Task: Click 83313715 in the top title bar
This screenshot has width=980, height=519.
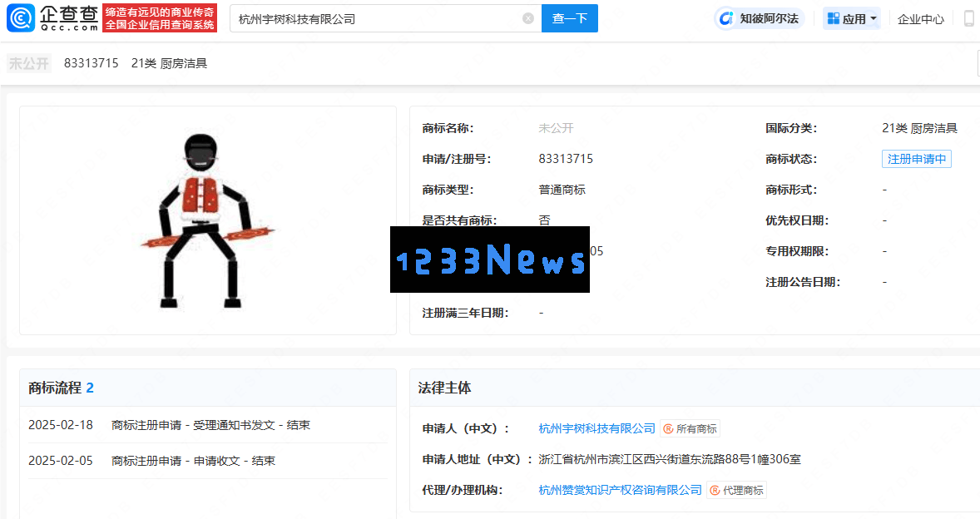Action: coord(92,63)
